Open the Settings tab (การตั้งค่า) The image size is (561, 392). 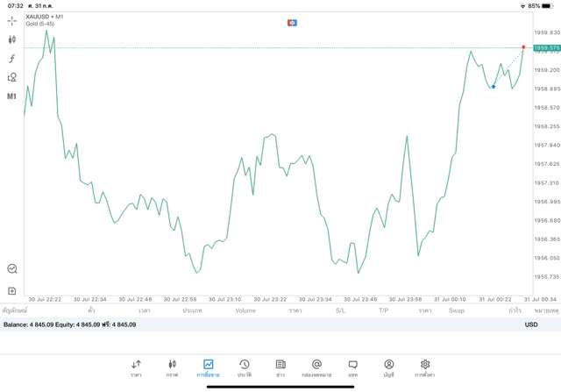point(425,367)
